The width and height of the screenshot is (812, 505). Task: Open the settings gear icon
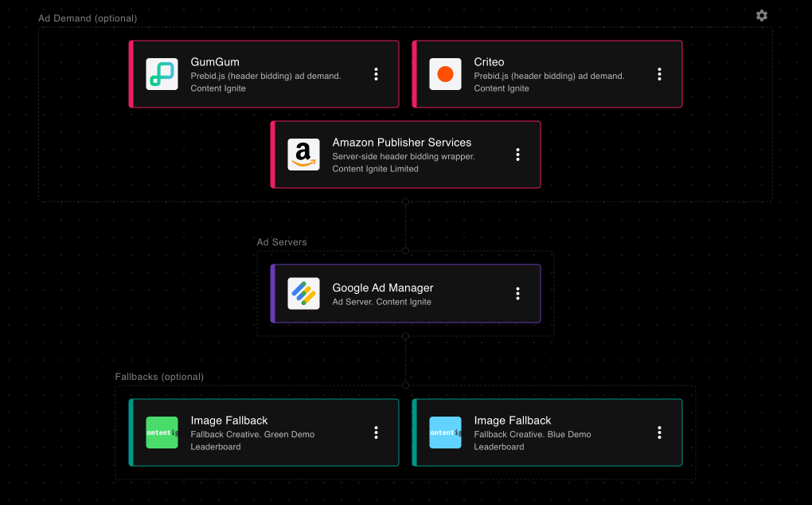(761, 16)
